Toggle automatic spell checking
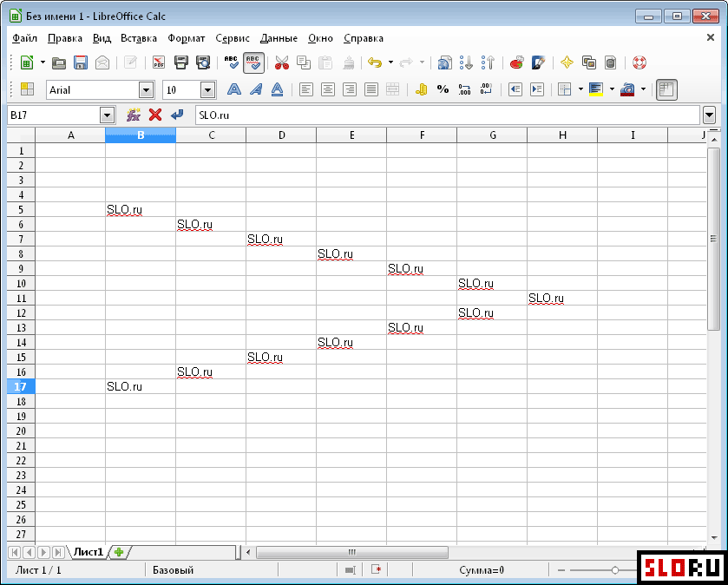 (x=253, y=62)
